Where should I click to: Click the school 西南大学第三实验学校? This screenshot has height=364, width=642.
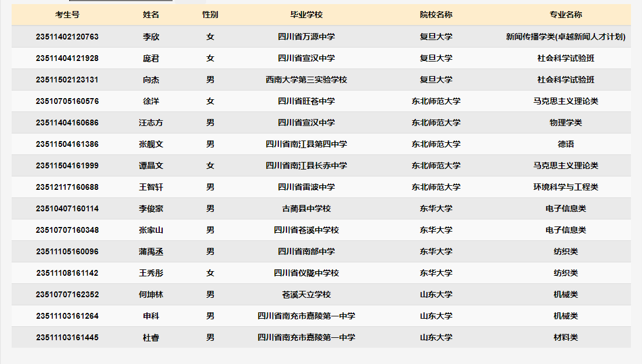click(x=306, y=80)
